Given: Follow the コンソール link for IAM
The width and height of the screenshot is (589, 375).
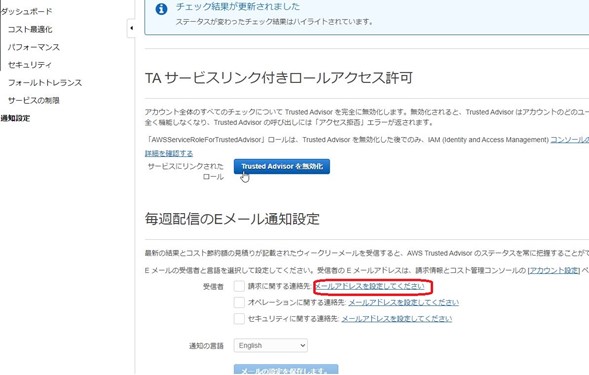Looking at the screenshot, I should point(569,140).
